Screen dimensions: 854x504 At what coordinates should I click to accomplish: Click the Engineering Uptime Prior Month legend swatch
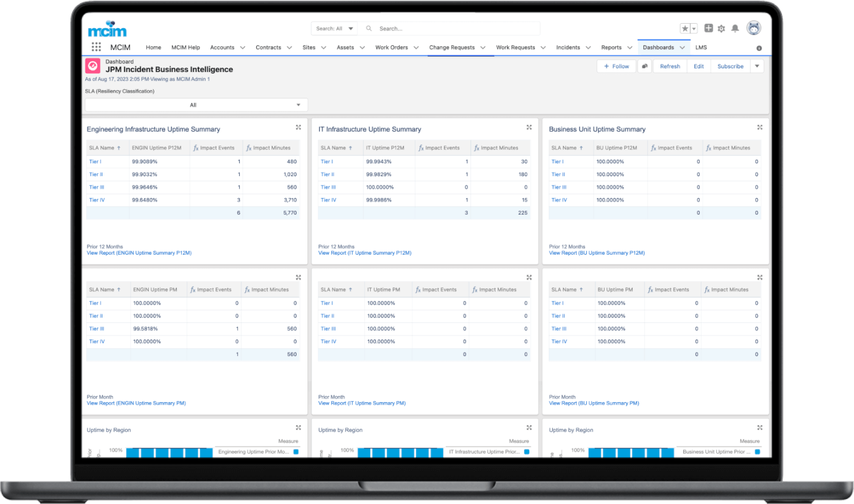tap(296, 452)
